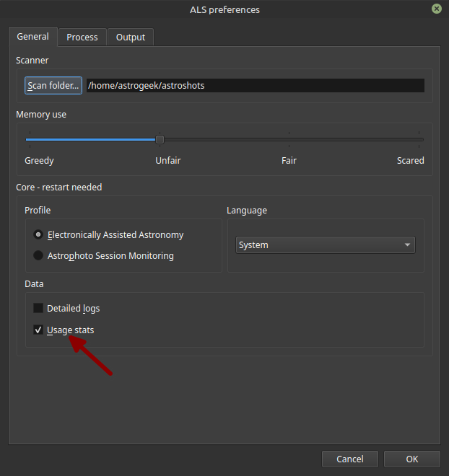
Task: Switch to the General tab
Action: [32, 37]
